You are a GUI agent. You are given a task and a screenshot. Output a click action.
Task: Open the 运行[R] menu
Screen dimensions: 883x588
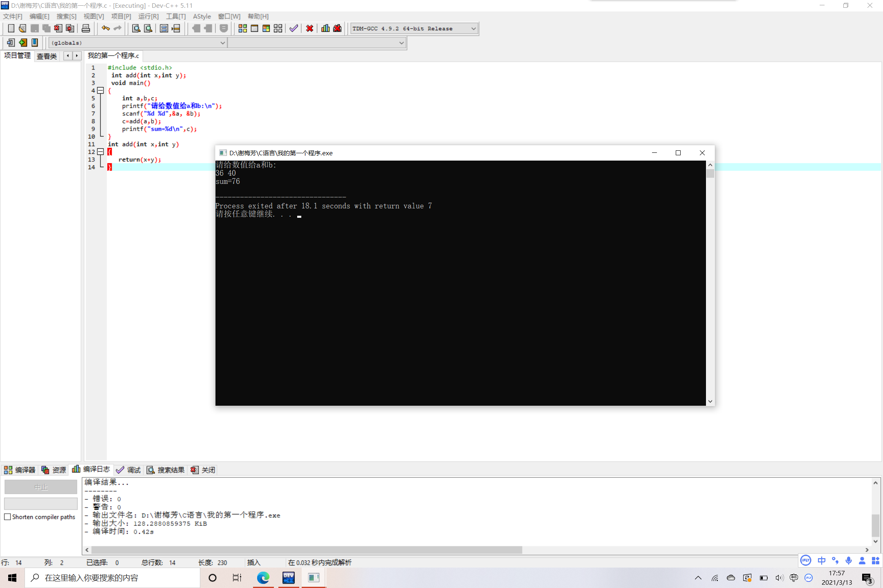pyautogui.click(x=148, y=16)
